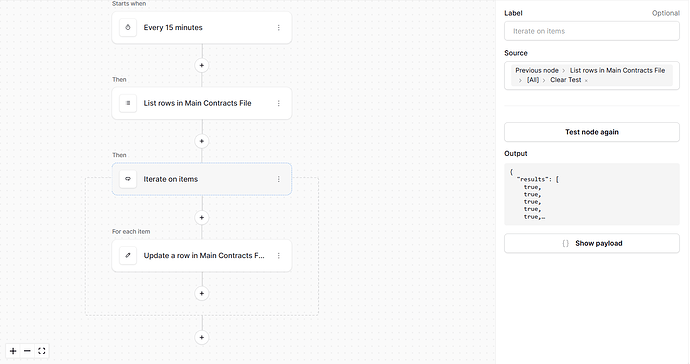Click the Show payload button

(x=592, y=243)
